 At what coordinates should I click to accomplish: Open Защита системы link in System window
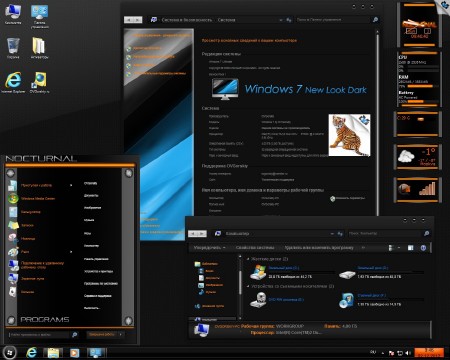(144, 65)
